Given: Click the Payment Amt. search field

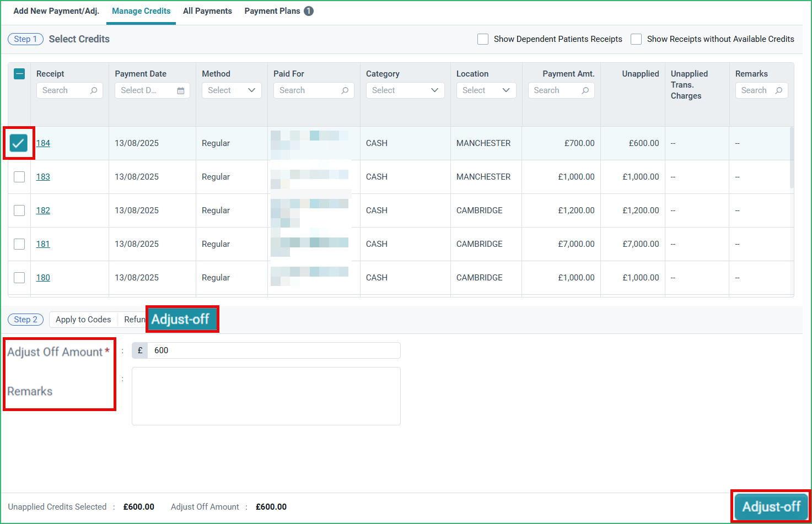Looking at the screenshot, I should point(561,90).
